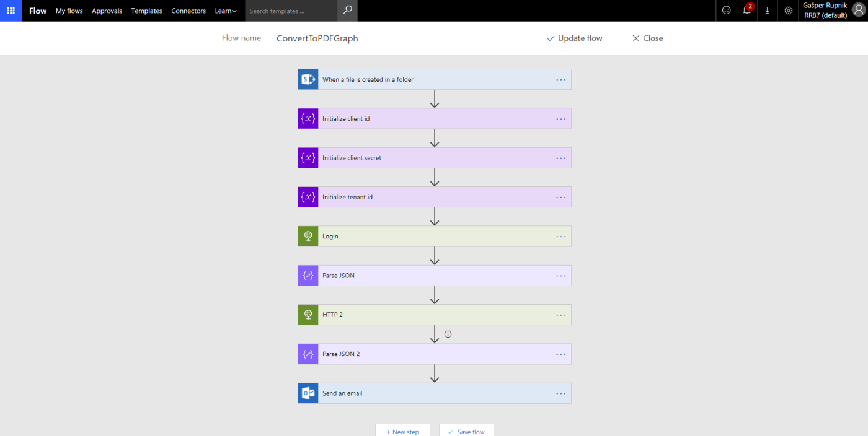The width and height of the screenshot is (868, 436).
Task: Open the app launcher waffle icon
Action: coord(11,11)
